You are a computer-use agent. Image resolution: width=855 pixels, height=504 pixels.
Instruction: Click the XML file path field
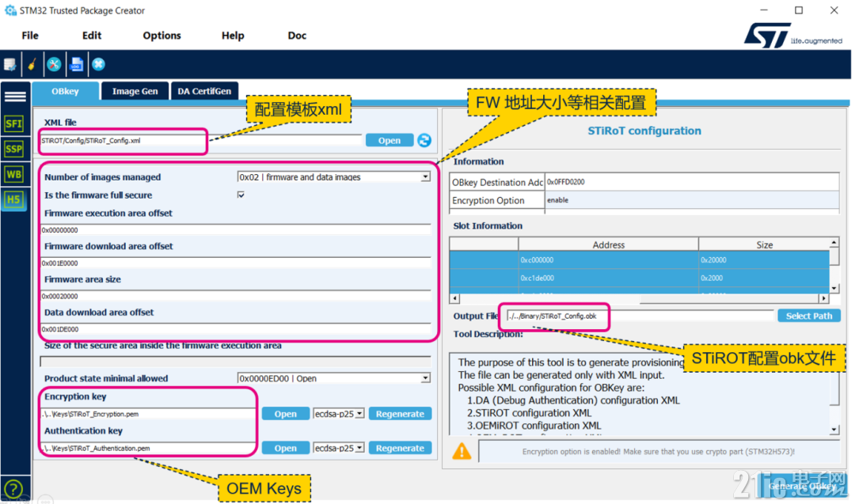click(x=200, y=141)
